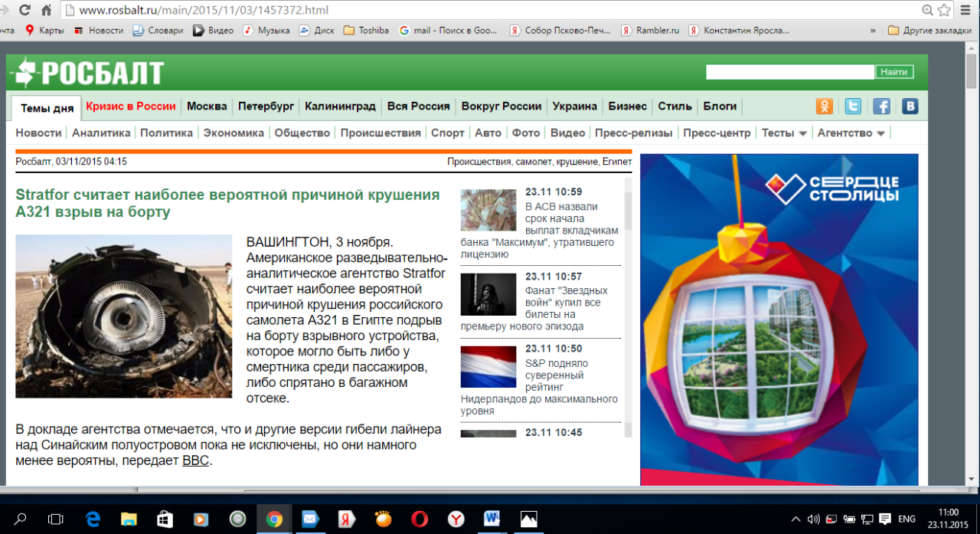This screenshot has width=980, height=534.
Task: Open the Chrome menu (three lines) icon
Action: 966,10
